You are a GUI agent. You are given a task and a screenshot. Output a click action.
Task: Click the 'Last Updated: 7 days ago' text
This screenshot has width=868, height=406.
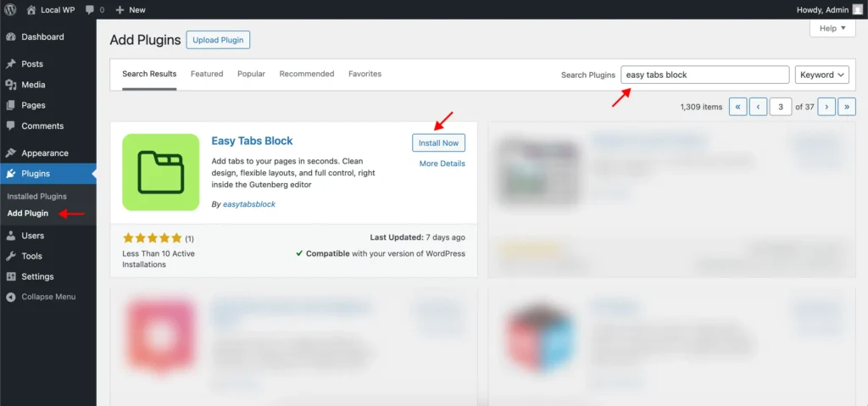point(417,237)
